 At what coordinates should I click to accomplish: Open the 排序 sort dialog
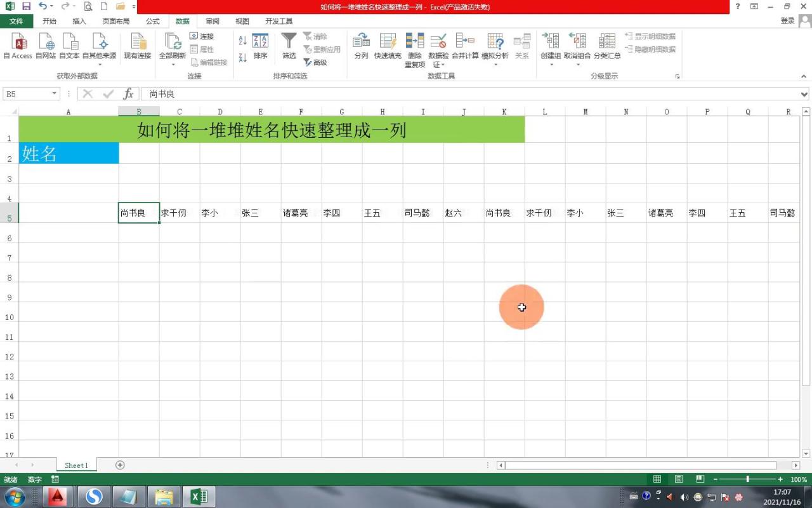click(x=260, y=46)
